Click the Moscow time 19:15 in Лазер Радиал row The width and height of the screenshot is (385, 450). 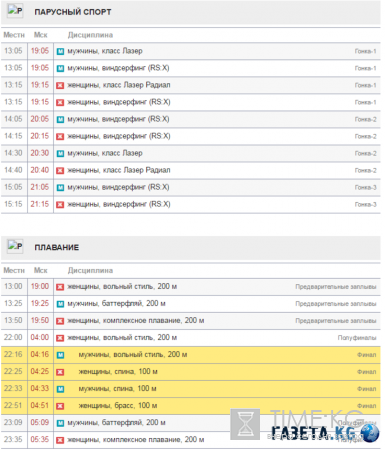point(40,85)
